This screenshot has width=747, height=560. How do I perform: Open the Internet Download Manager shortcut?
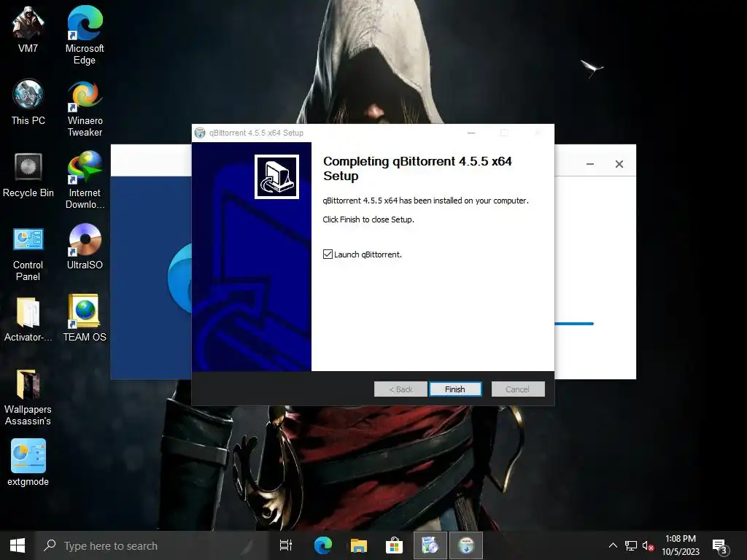tap(85, 180)
